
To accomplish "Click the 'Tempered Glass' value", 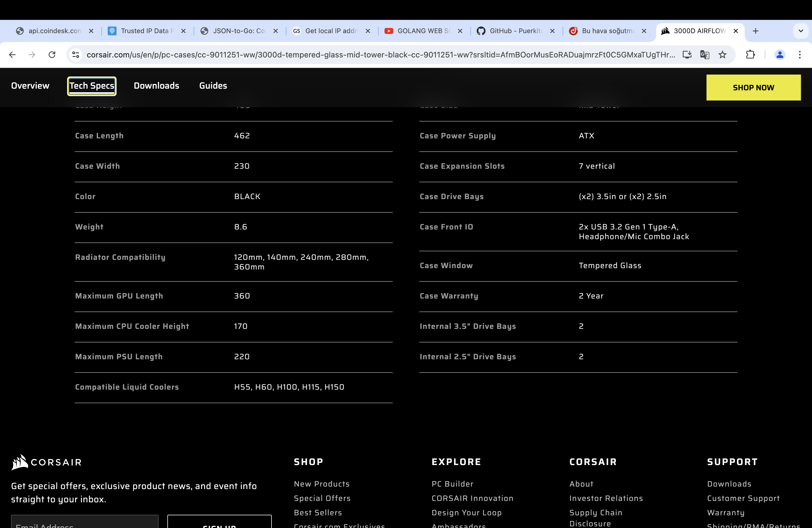I will [x=610, y=266].
